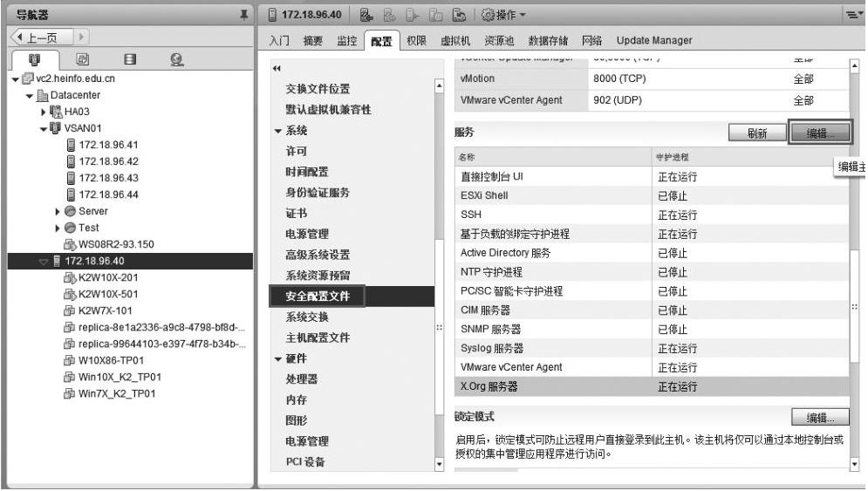Collapse the 系统 section in configuration list
Viewport: 868px width, 491px height.
tap(278, 132)
